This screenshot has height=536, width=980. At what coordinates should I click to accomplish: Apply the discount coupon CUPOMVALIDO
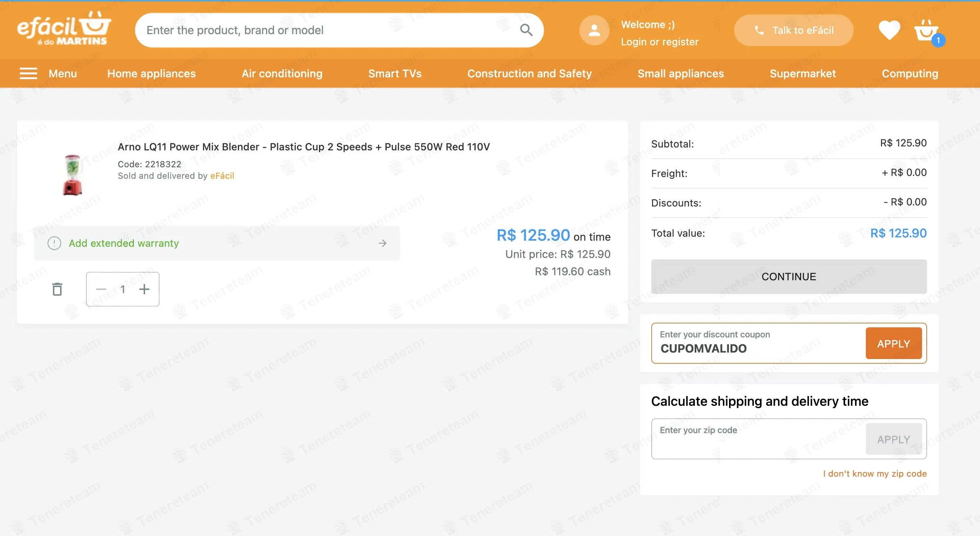(893, 343)
